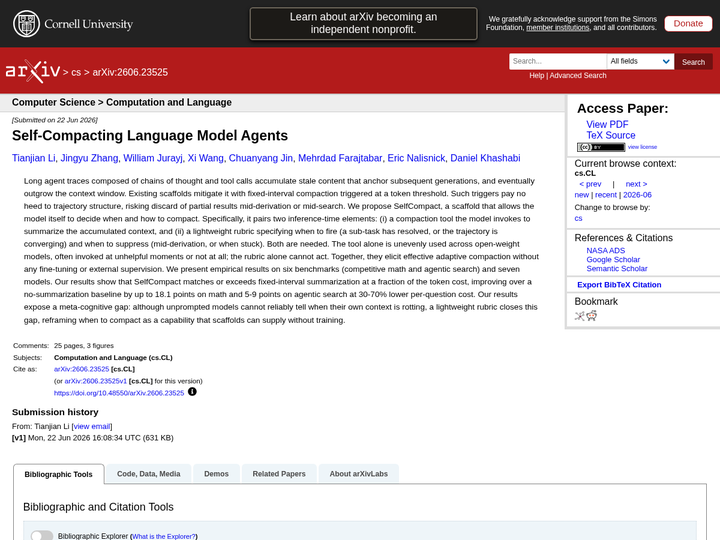Focus the Search text field

pos(557,61)
